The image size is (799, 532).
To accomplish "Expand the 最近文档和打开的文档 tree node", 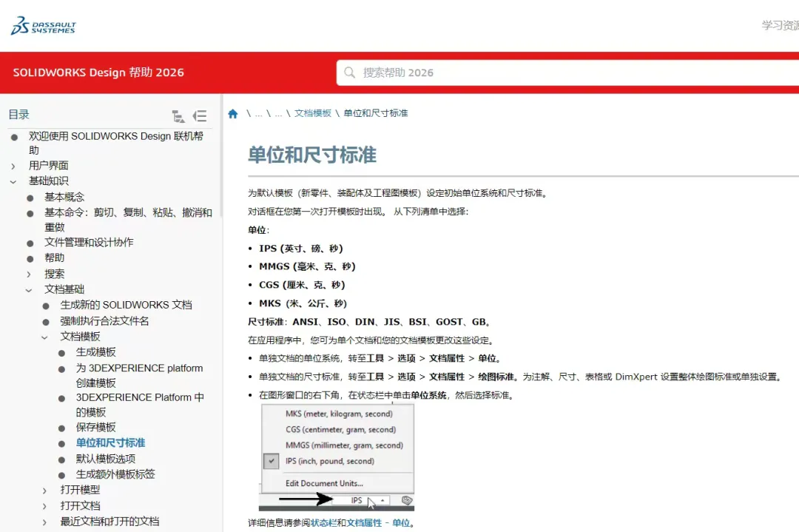I will [x=45, y=522].
